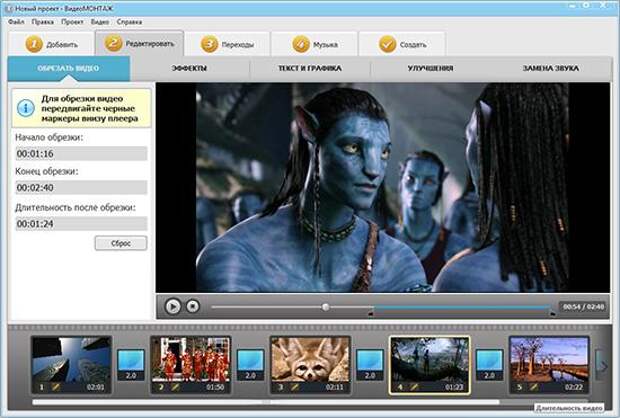
Task: Click the main video preview frame
Action: [383, 187]
